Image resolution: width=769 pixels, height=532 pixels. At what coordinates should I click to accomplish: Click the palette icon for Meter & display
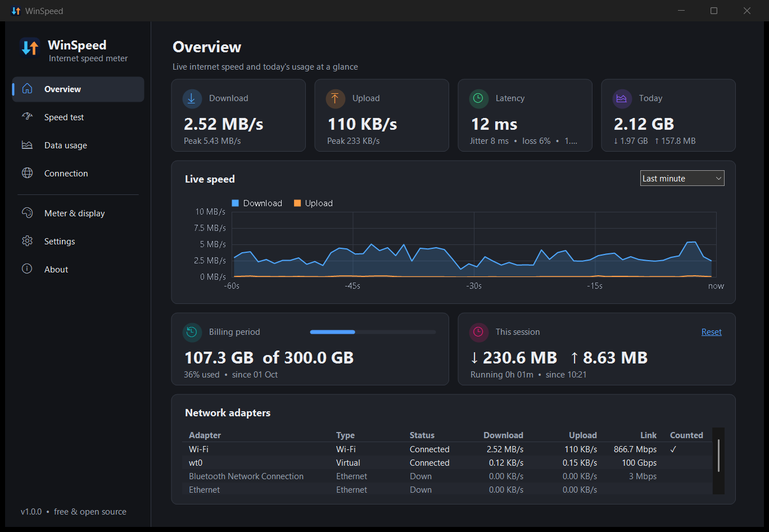pos(27,213)
